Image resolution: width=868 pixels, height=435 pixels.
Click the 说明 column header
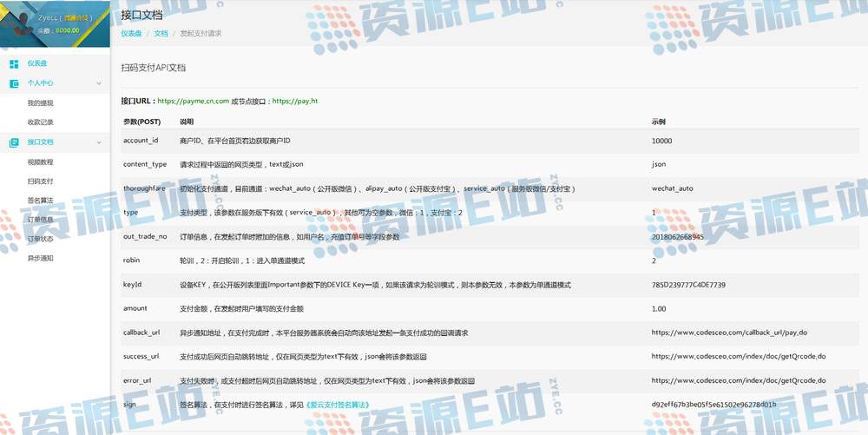click(187, 122)
